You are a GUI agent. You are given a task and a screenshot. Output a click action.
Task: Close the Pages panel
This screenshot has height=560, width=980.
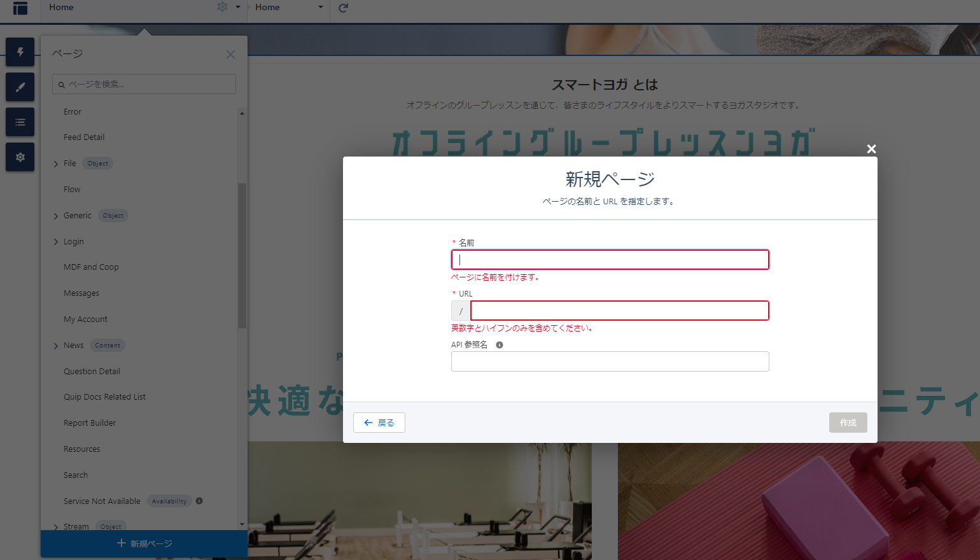230,55
